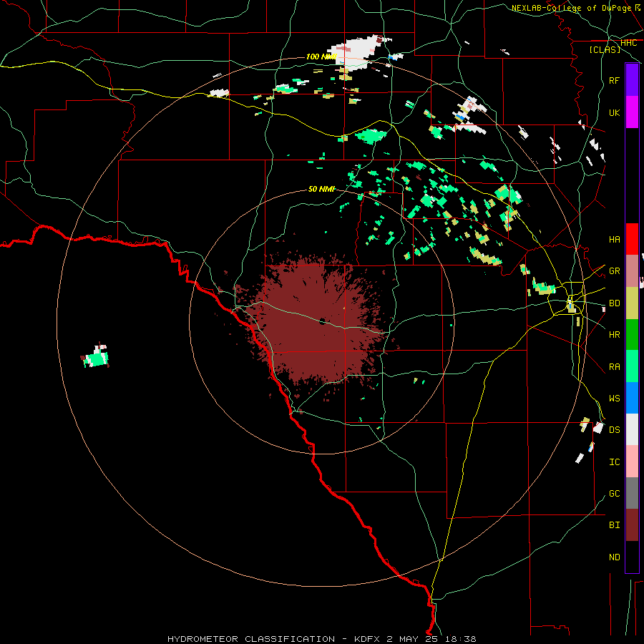Click the HR legend label
This screenshot has height=644, width=644.
click(x=614, y=335)
